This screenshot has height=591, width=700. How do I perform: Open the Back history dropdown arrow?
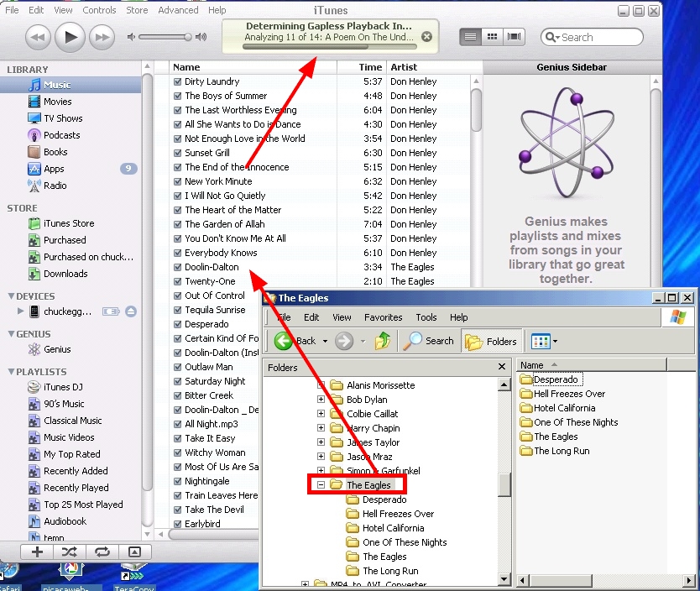(x=325, y=342)
